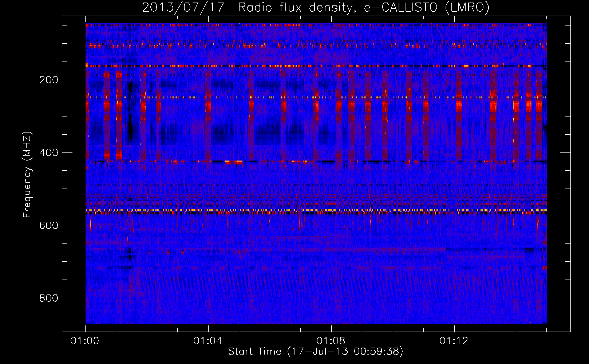Click the 01:12 time tick label
Image resolution: width=589 pixels, height=364 pixels.
tap(454, 341)
